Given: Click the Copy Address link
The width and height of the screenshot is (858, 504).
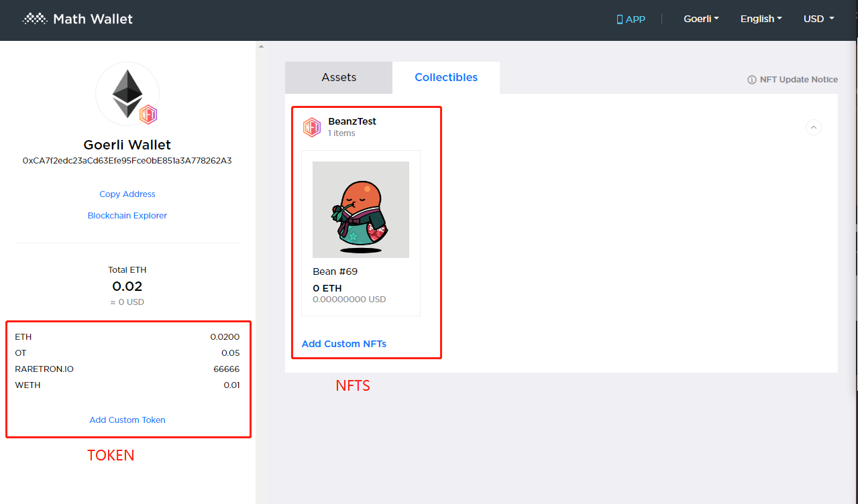Looking at the screenshot, I should [x=127, y=194].
